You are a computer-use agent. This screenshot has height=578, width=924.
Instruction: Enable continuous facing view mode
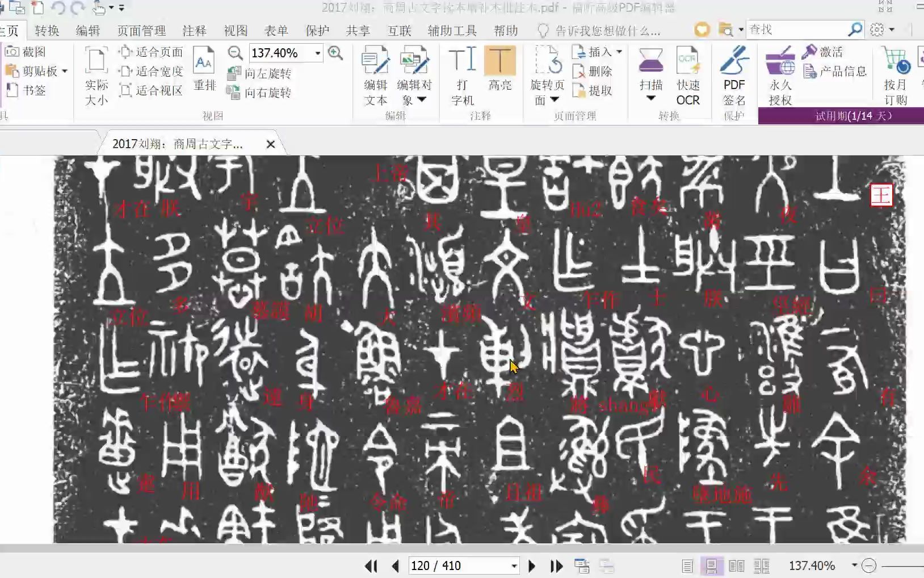[762, 566]
